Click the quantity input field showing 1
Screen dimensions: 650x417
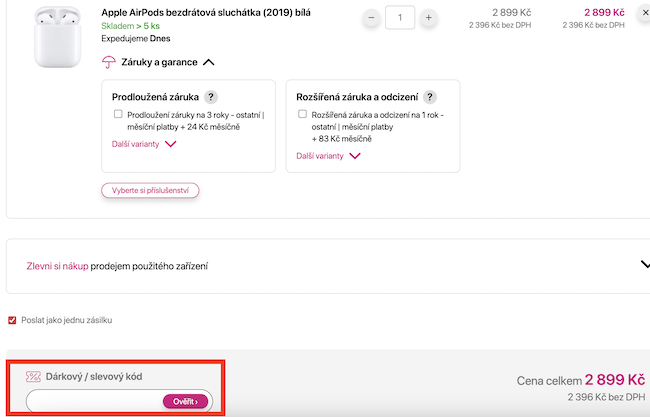[x=400, y=17]
